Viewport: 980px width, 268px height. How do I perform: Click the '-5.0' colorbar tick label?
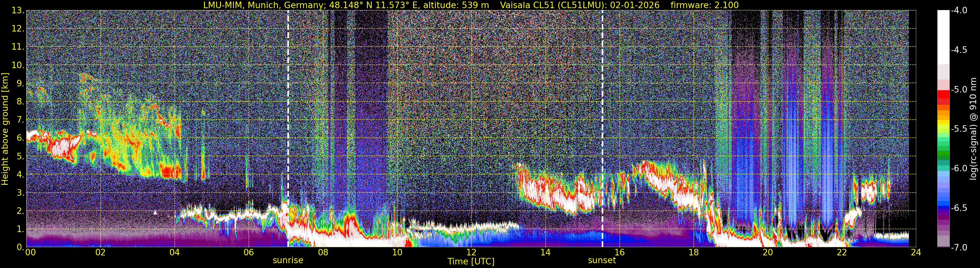(x=959, y=90)
